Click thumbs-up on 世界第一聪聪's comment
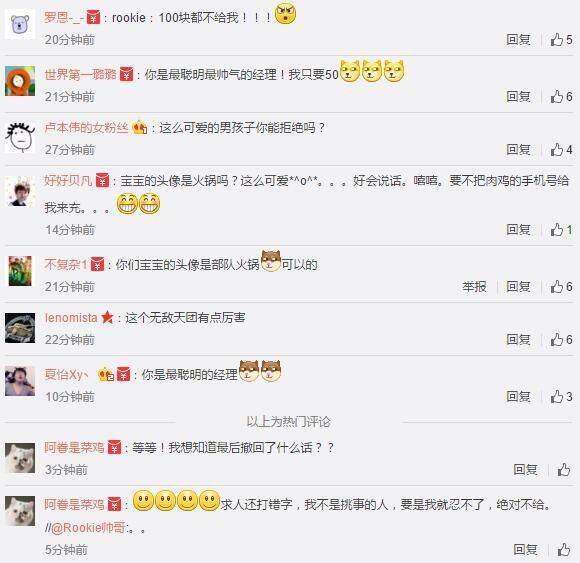 tap(561, 97)
